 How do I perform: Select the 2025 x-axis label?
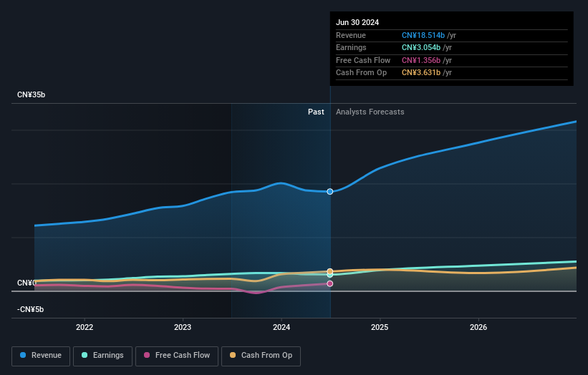pyautogui.click(x=380, y=327)
